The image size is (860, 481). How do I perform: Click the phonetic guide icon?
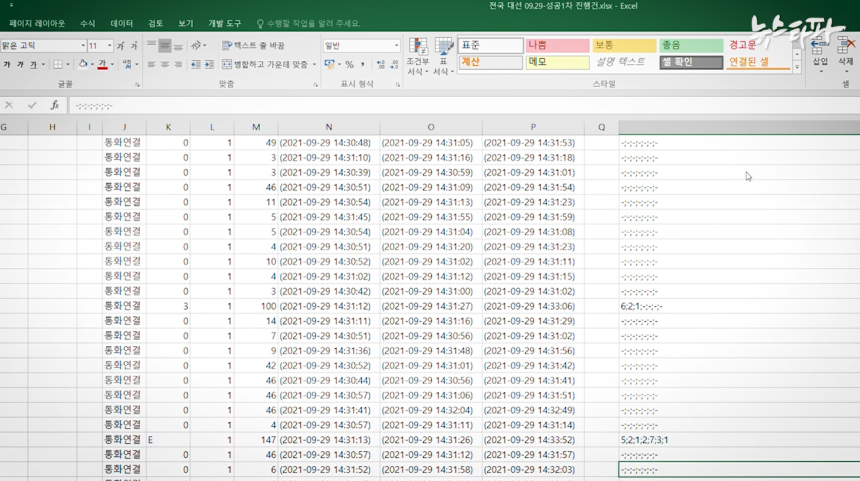127,64
